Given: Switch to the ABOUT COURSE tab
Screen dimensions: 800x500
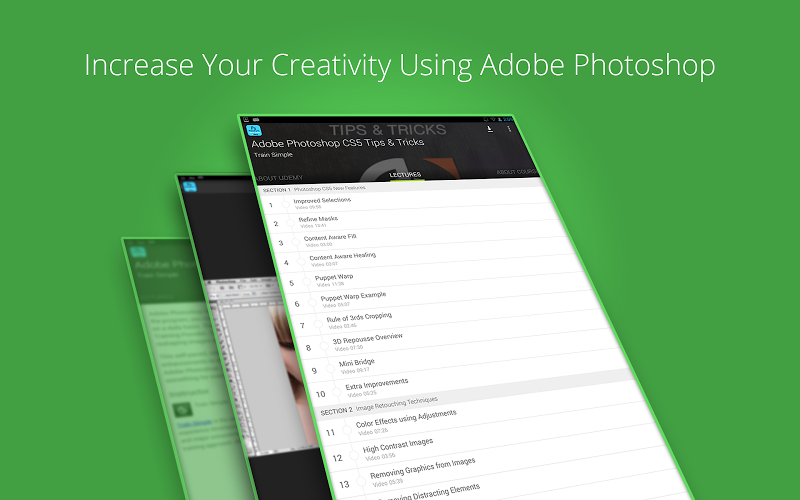Looking at the screenshot, I should tap(516, 172).
